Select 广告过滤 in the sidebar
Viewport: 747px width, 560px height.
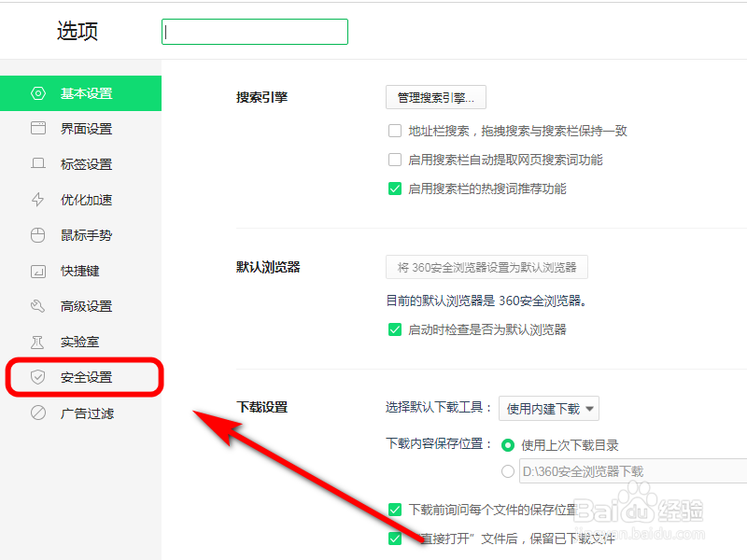pyautogui.click(x=80, y=413)
